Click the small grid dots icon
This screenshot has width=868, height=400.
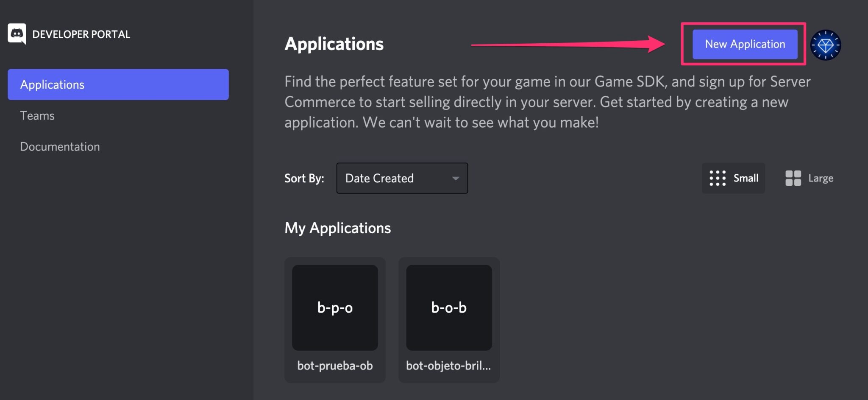coord(718,178)
